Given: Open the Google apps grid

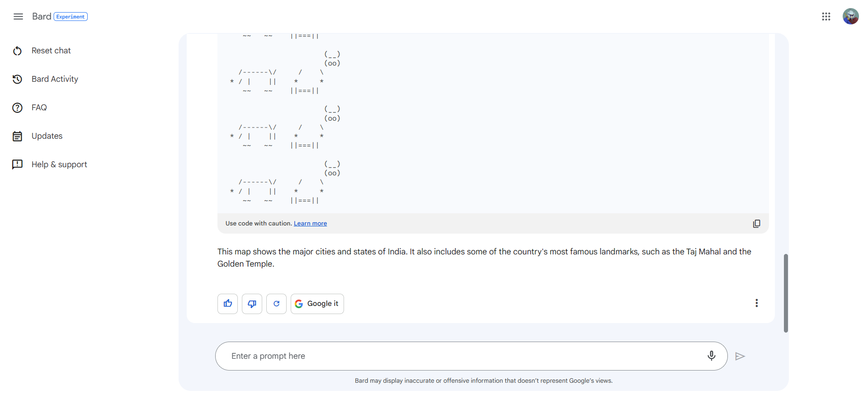Looking at the screenshot, I should click(826, 17).
